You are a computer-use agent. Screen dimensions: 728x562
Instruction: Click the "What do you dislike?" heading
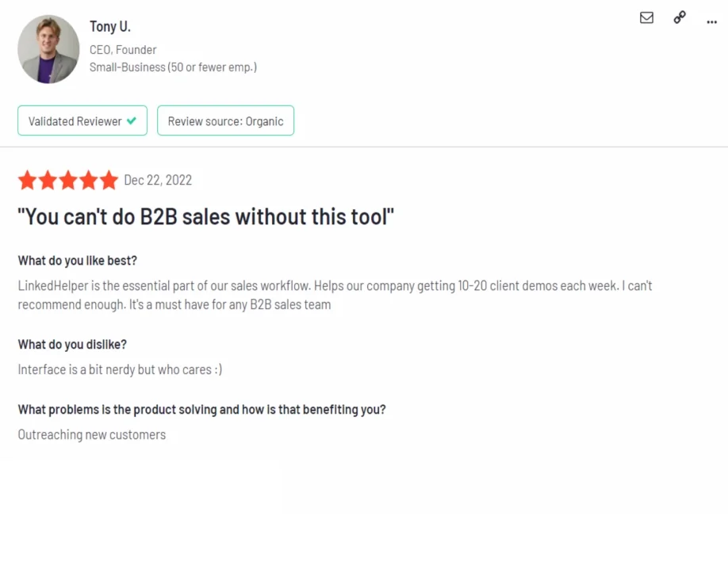tap(72, 345)
